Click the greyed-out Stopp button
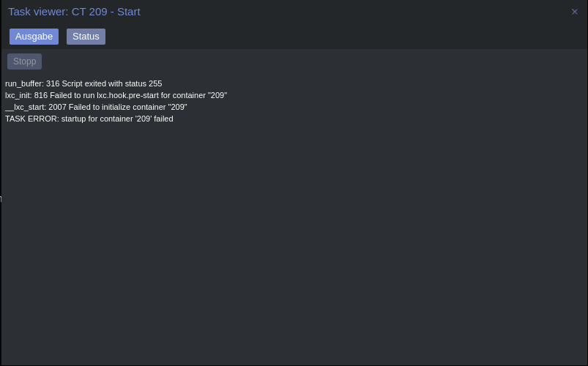The height and width of the screenshot is (366, 588). [x=25, y=61]
